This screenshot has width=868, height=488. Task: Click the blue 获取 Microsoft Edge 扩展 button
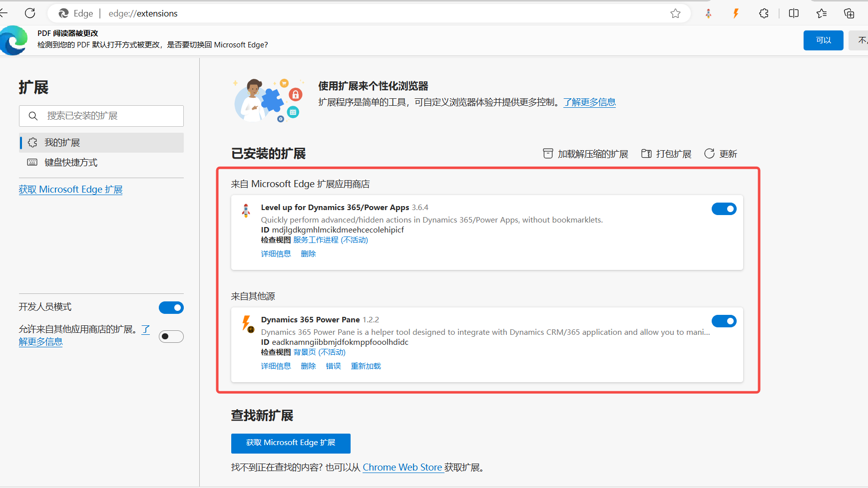pos(291,443)
